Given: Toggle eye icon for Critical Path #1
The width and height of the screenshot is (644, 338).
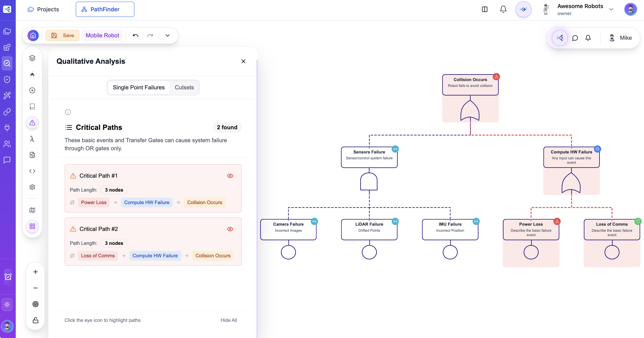Looking at the screenshot, I should [230, 176].
